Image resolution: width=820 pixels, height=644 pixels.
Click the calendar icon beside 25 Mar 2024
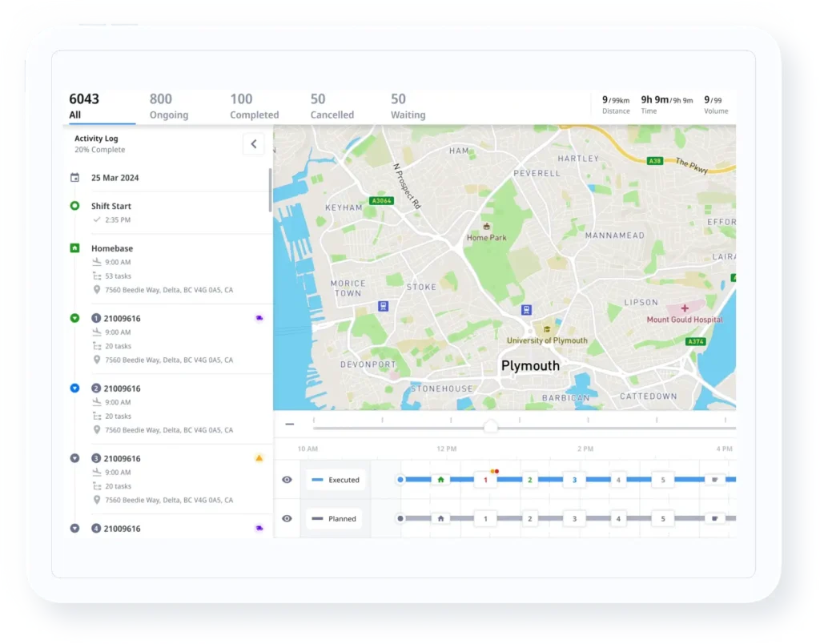coord(74,178)
